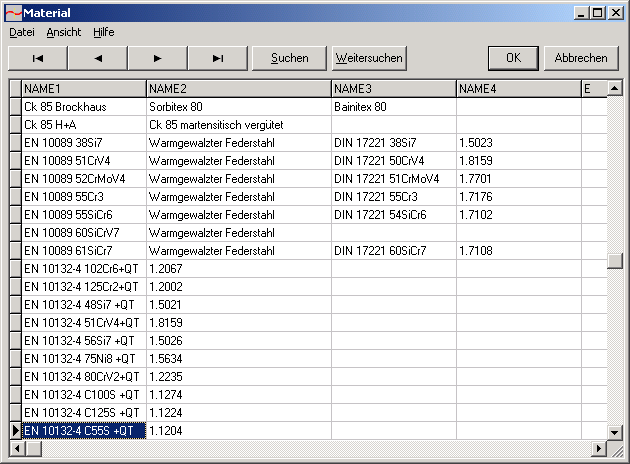Viewport: 630px width, 464px height.
Task: Click the vertical scrollbar down arrow
Action: coord(614,431)
